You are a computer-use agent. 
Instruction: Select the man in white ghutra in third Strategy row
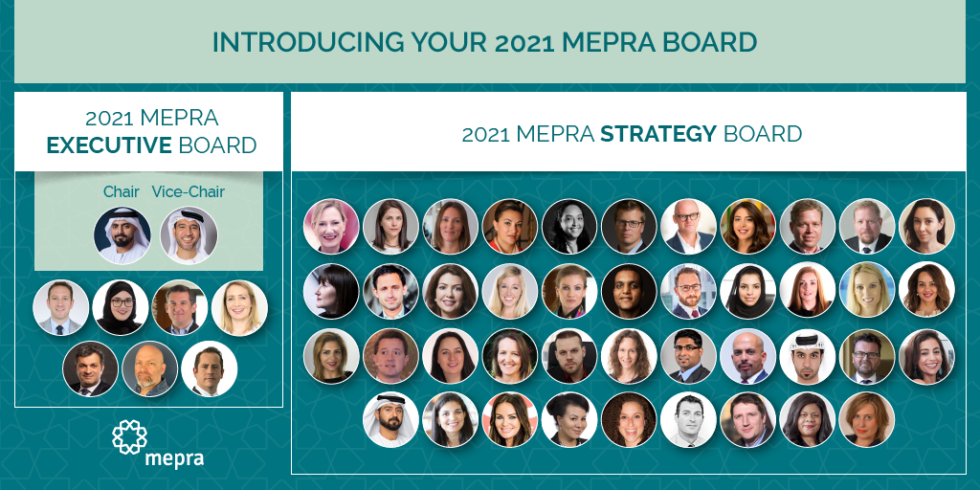(x=808, y=356)
